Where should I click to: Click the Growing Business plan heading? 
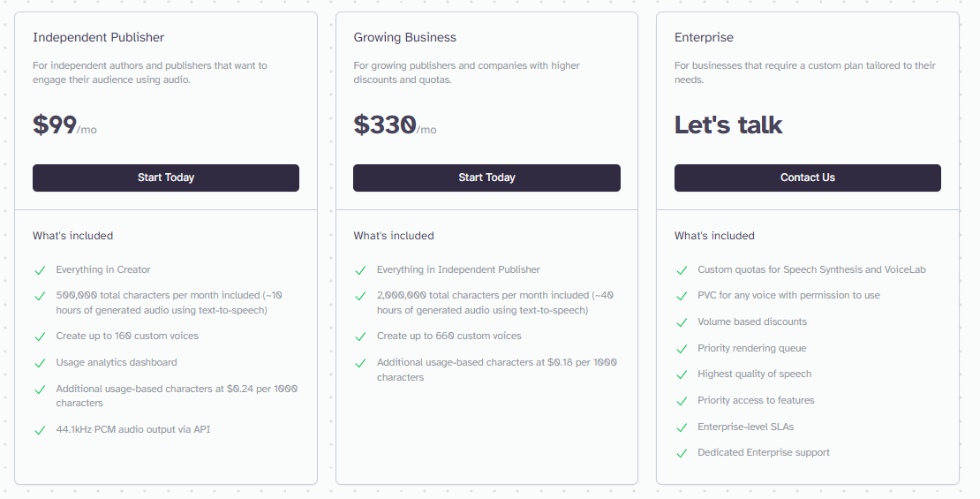(404, 37)
